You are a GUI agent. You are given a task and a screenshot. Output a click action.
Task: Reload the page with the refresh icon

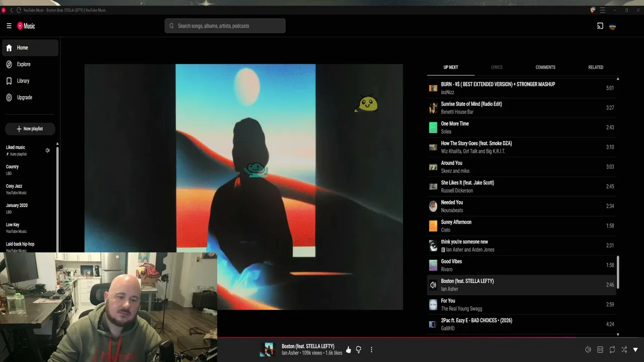click(x=19, y=10)
